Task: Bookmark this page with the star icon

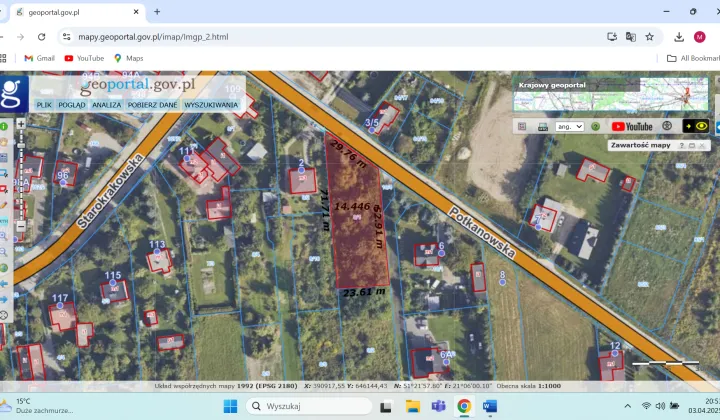Action: [x=650, y=37]
